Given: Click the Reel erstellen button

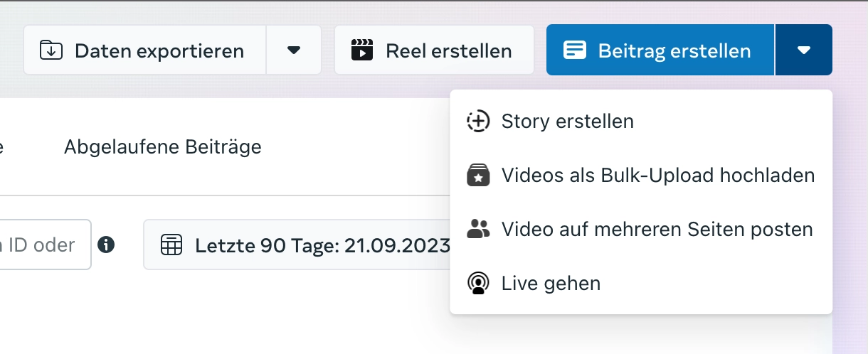Looking at the screenshot, I should click(x=434, y=50).
